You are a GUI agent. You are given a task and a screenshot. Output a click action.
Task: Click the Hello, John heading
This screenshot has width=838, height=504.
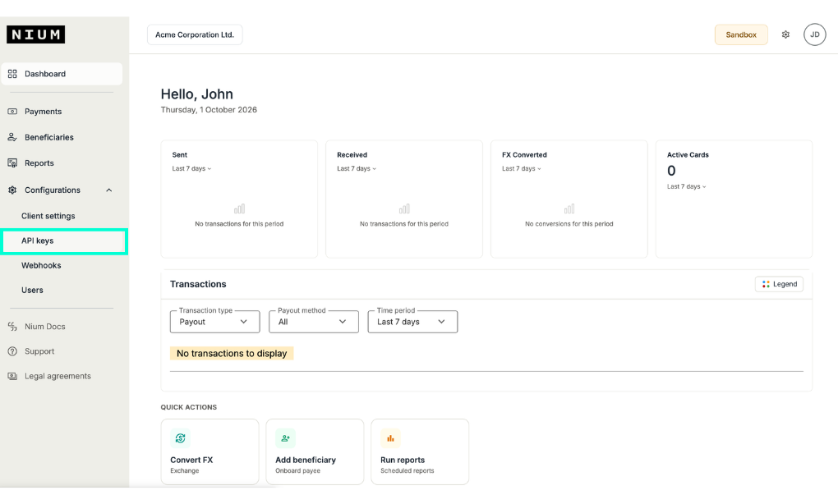196,94
